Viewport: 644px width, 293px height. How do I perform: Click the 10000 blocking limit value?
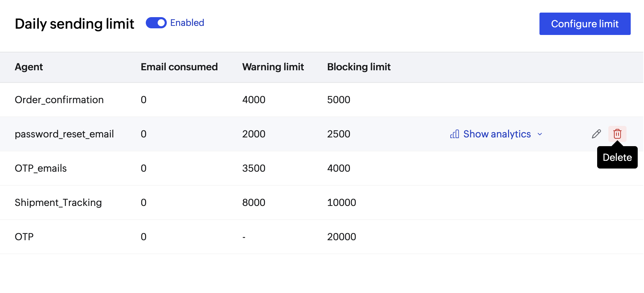341,203
